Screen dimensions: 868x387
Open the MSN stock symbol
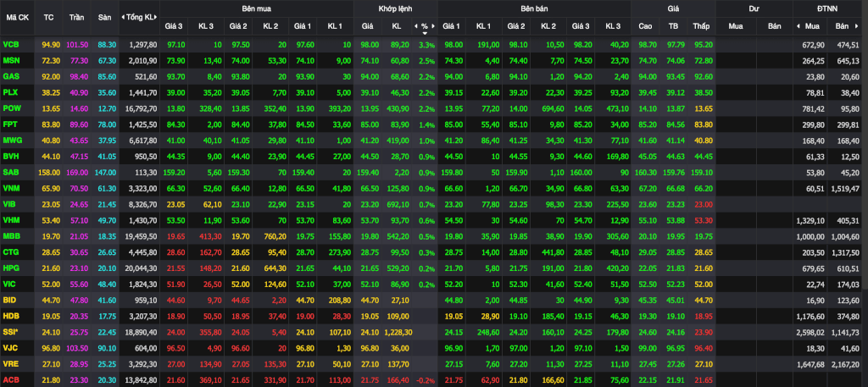[x=11, y=60]
